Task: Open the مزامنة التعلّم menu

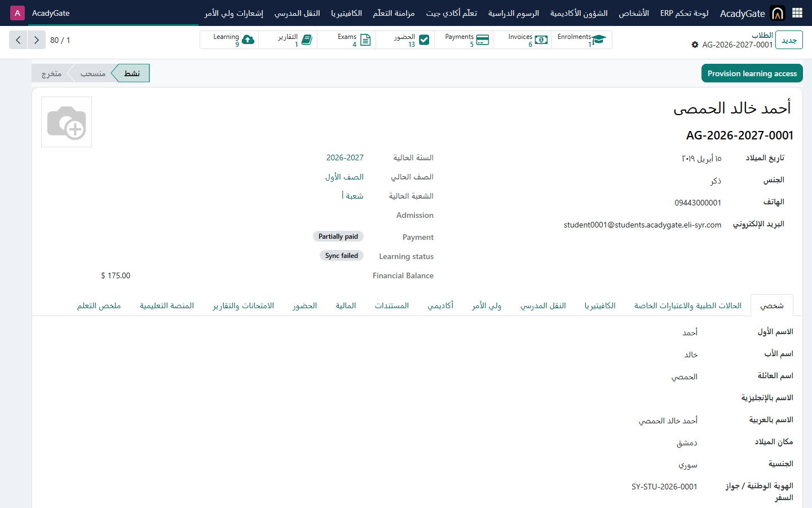Action: (x=394, y=13)
